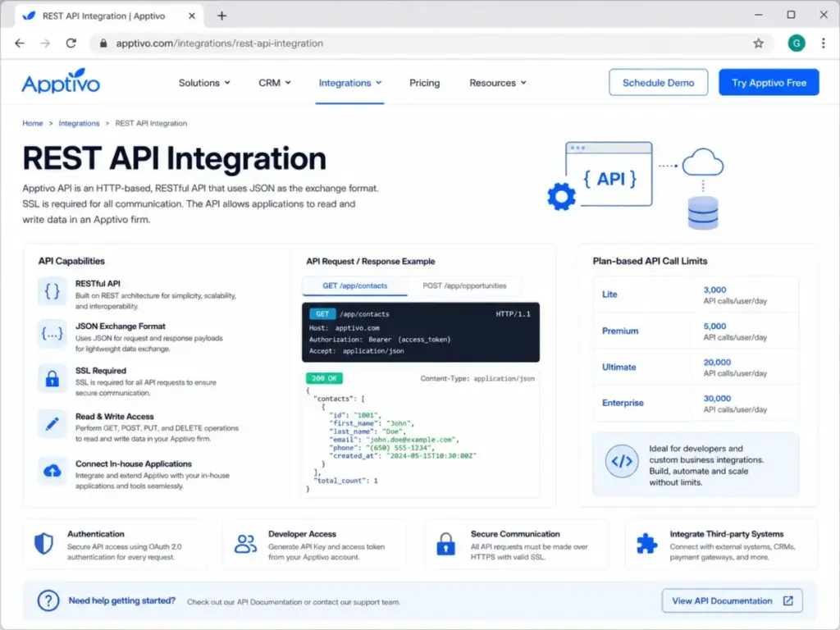
Task: Click the Enterprise plan row
Action: [696, 403]
